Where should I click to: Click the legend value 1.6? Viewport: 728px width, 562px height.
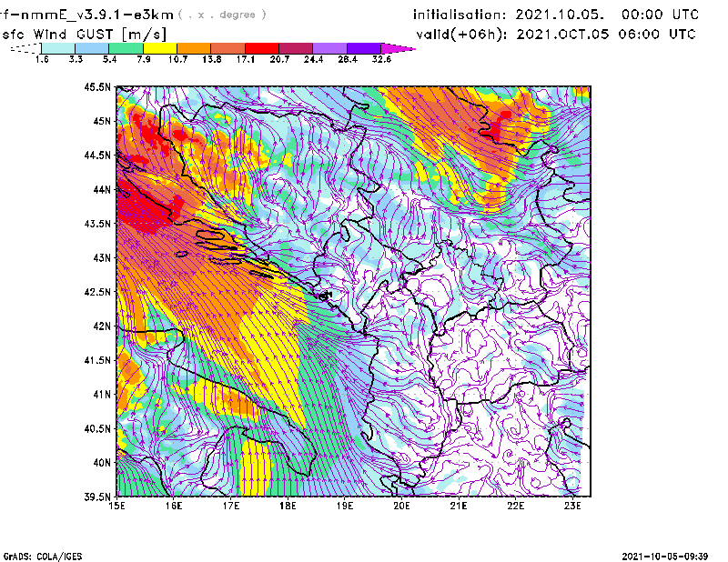pos(42,59)
